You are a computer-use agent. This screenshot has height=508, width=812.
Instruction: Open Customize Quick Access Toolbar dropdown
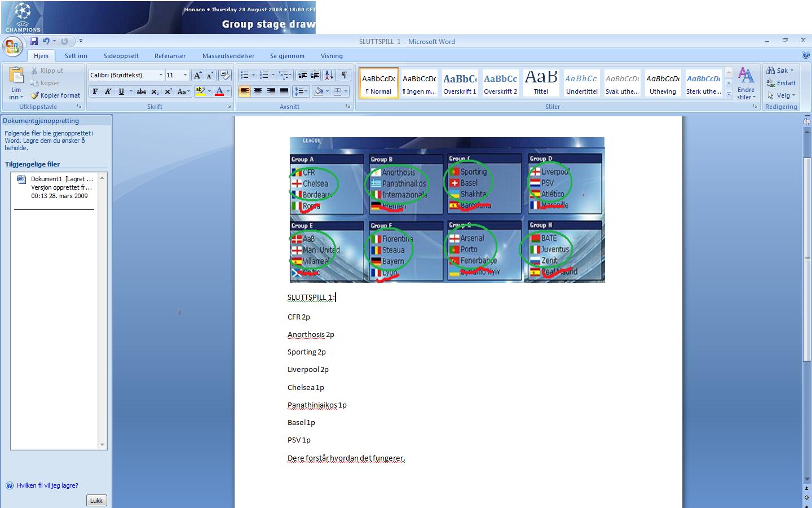point(81,41)
